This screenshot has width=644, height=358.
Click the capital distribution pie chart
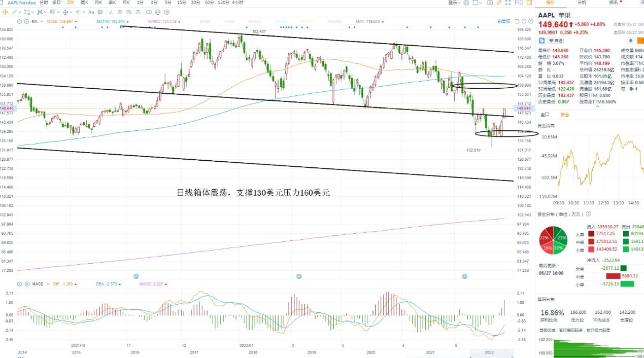pyautogui.click(x=553, y=241)
